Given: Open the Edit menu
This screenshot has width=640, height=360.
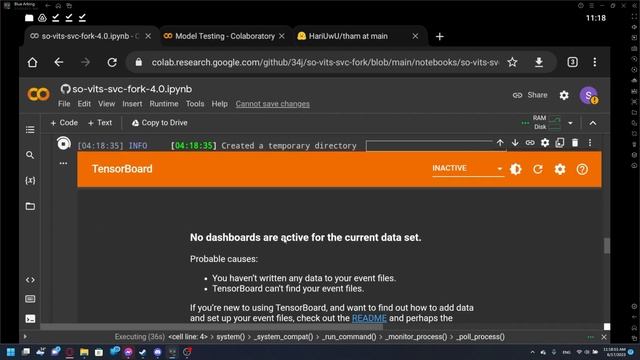Looking at the screenshot, I should (x=84, y=104).
